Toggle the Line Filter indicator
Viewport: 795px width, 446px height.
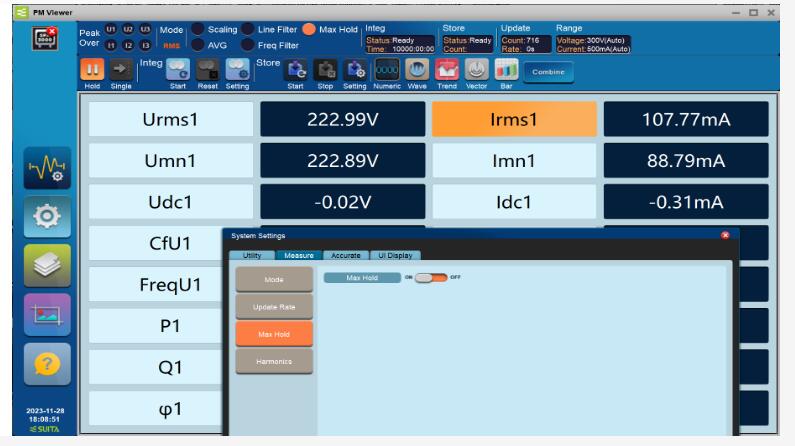pyautogui.click(x=247, y=30)
